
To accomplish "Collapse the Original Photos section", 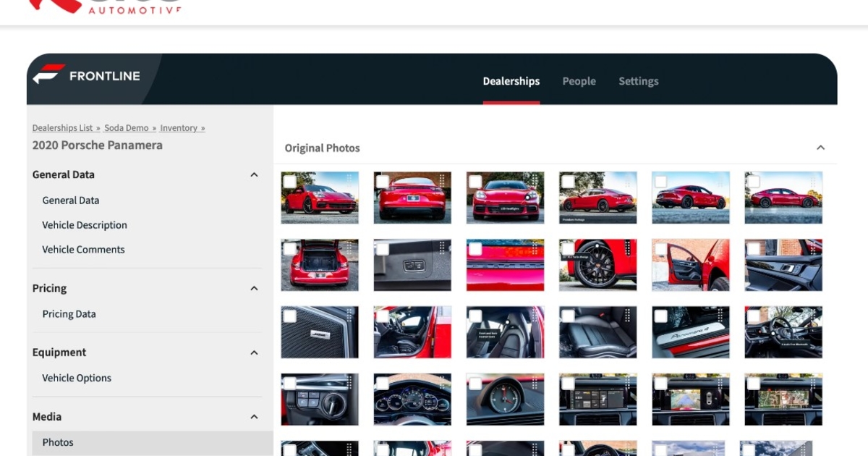I will coord(820,147).
